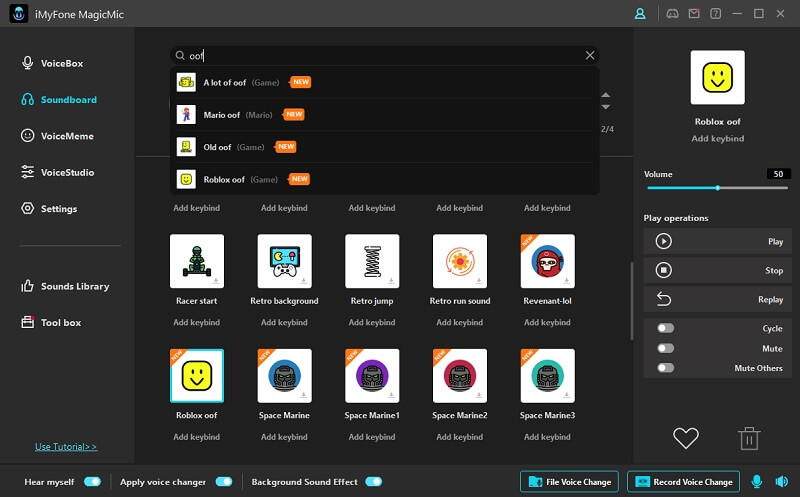Screen dimensions: 800x497
Task: Play the Revenant-lol sound
Action: point(547,261)
